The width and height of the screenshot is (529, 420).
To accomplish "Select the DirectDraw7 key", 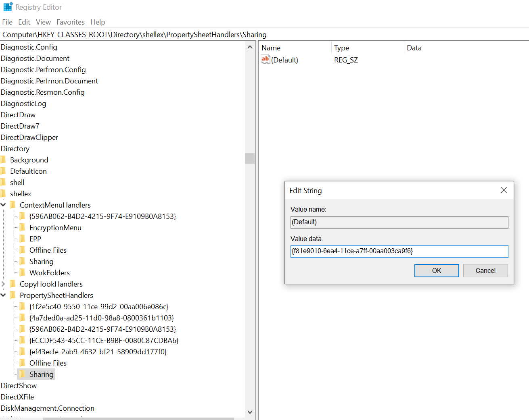I will (x=20, y=126).
